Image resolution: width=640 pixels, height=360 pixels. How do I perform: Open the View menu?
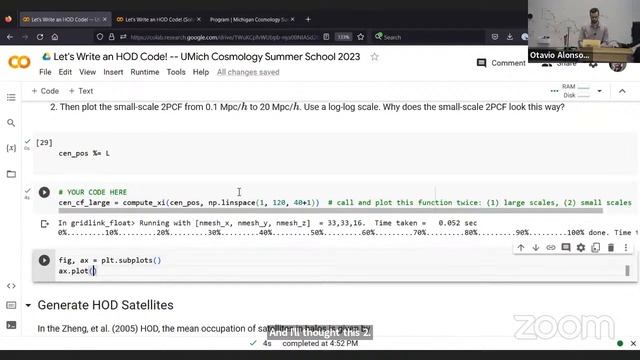pos(87,72)
